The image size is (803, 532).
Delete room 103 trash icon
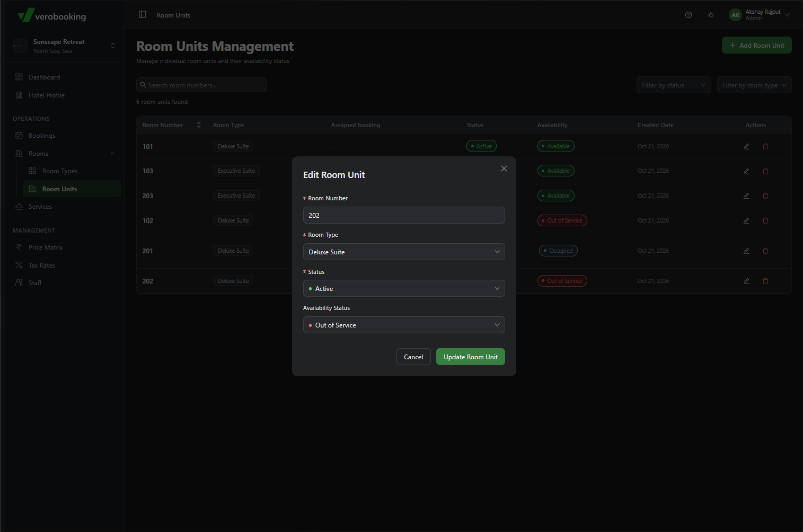pyautogui.click(x=765, y=171)
